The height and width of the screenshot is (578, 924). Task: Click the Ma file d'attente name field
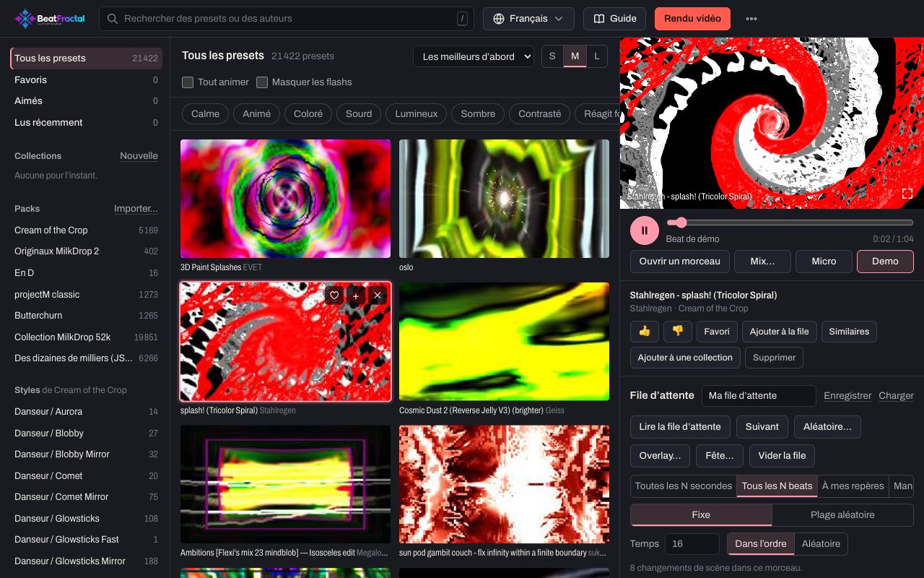point(759,396)
